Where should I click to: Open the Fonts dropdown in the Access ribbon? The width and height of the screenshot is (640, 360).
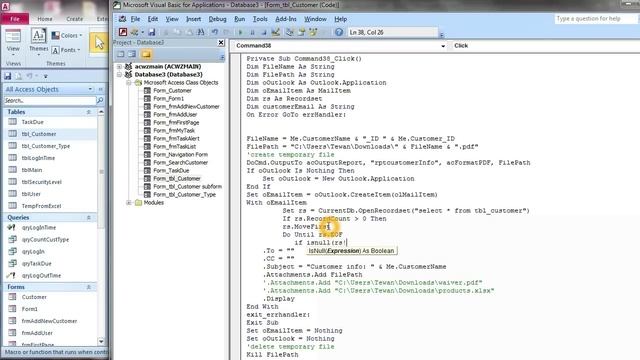[x=66, y=50]
